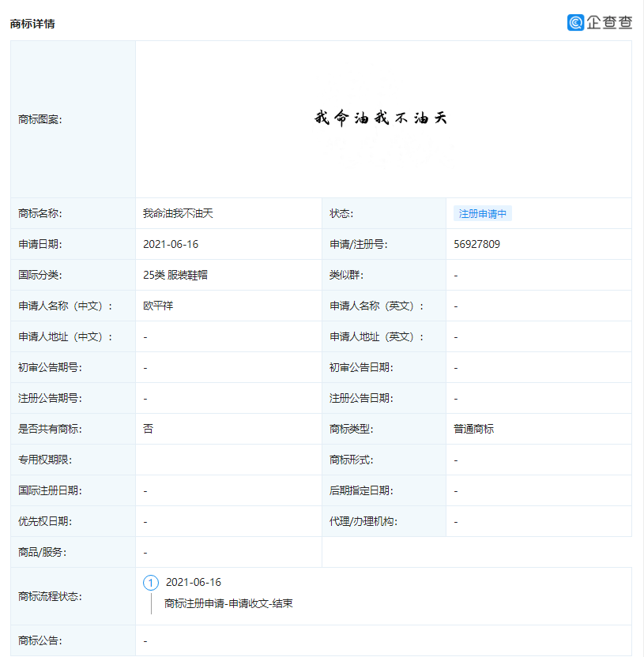644x657 pixels.
Task: Select the step 1 timeline circle marker
Action: (150, 583)
